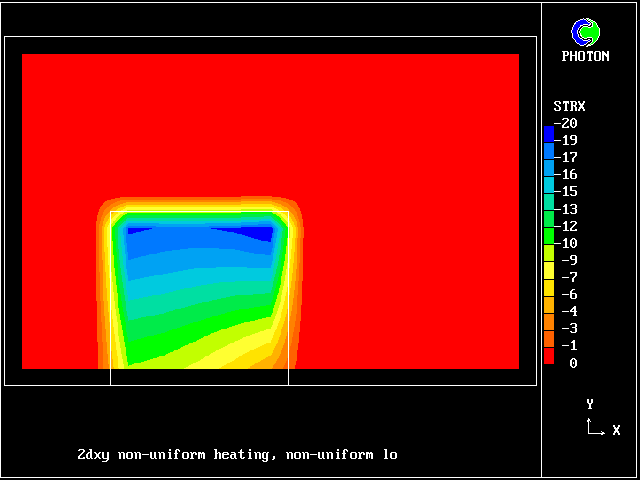Click the Y axis label of orientation indicator
The width and height of the screenshot is (640, 480).
click(x=590, y=404)
